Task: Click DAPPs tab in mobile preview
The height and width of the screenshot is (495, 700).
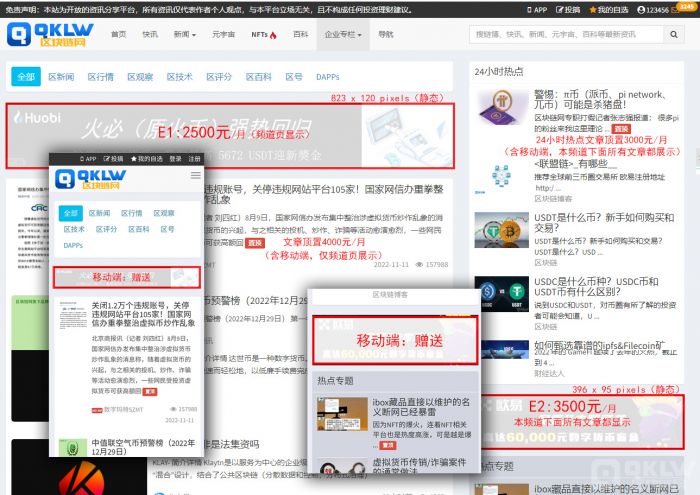Action: point(73,245)
